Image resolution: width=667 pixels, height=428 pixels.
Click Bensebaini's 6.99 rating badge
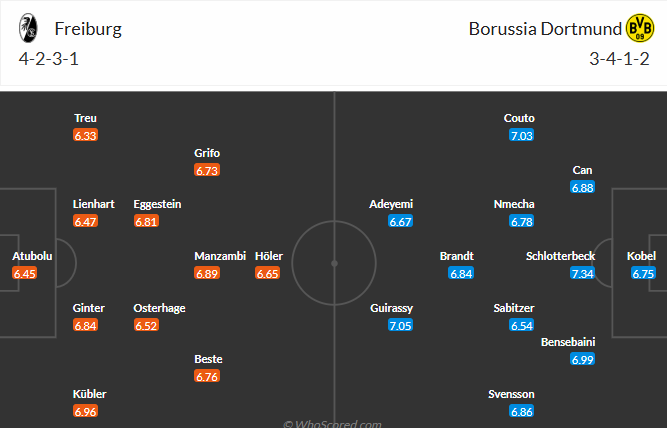click(x=582, y=359)
